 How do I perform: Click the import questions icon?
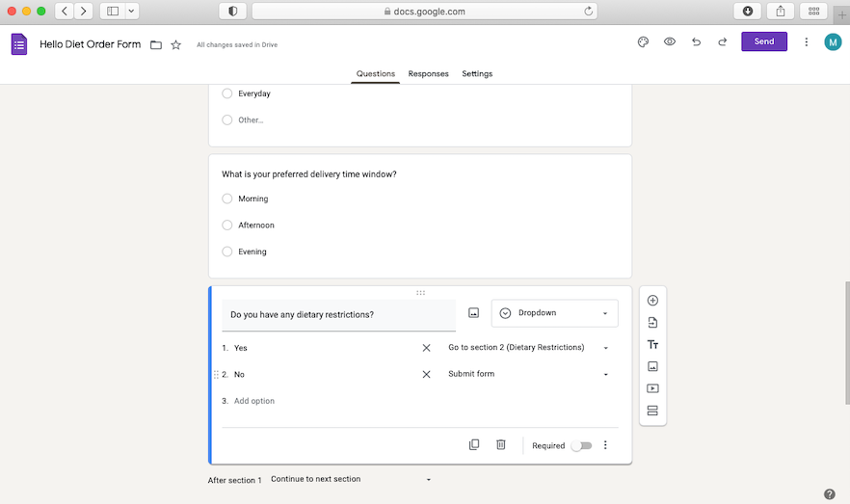click(652, 323)
